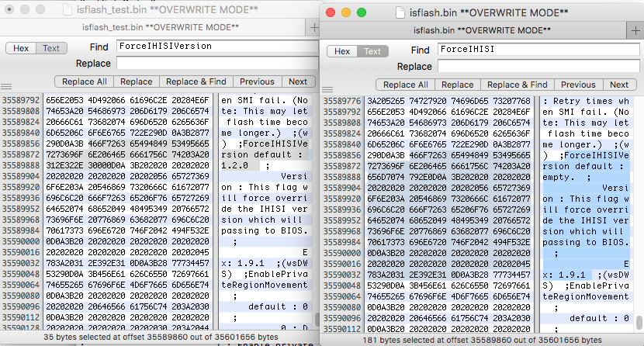Add new tab in isflash.bin window
Viewport: 644px width, 346px height.
pyautogui.click(x=637, y=29)
